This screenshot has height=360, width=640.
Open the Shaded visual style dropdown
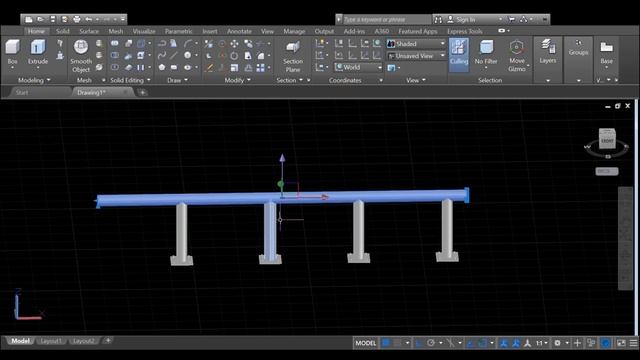point(416,43)
